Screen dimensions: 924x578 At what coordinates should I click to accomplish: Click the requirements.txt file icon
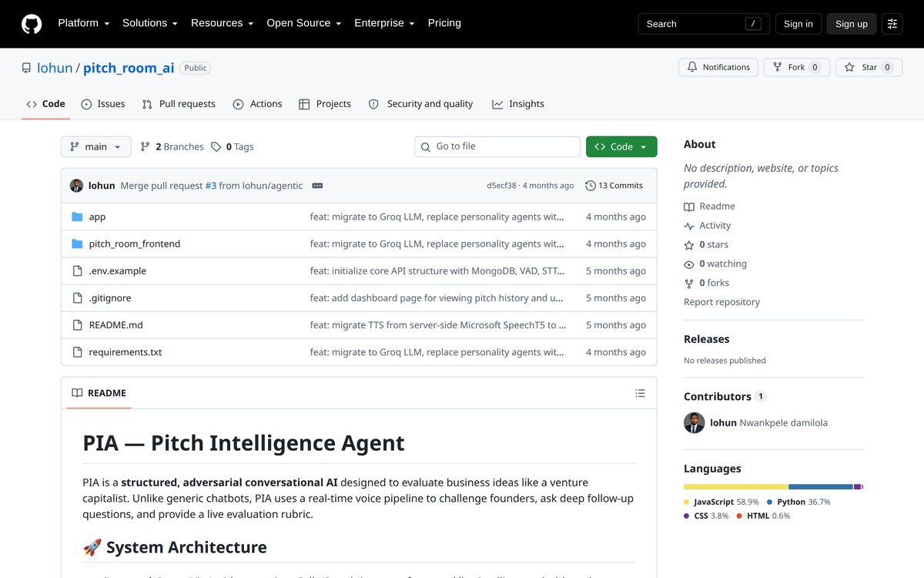point(77,351)
